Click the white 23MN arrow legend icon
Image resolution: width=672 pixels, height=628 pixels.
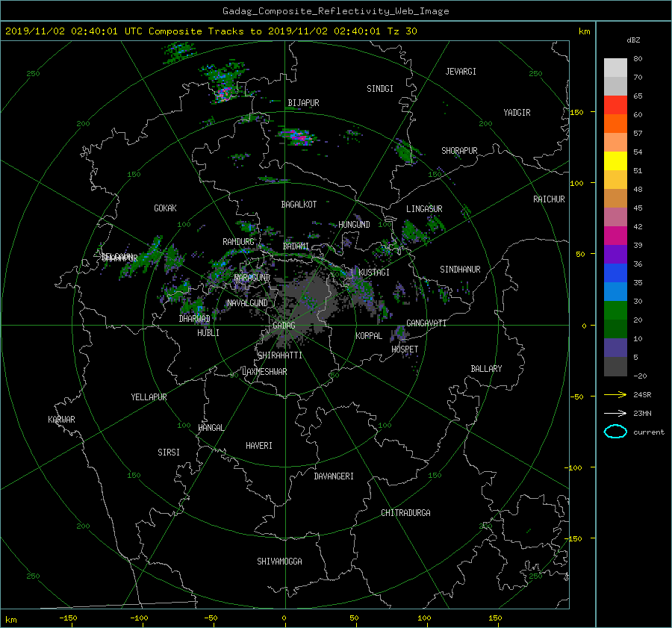615,413
